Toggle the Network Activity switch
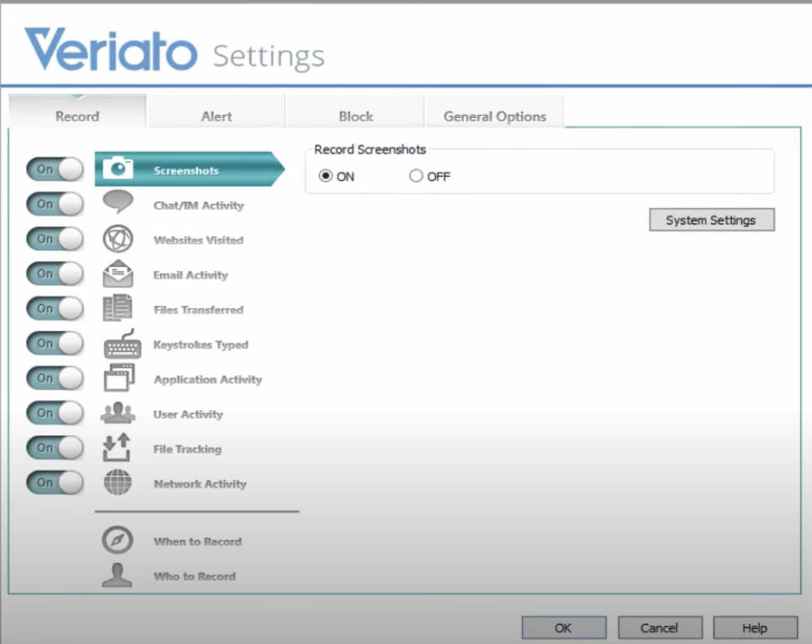 point(55,483)
